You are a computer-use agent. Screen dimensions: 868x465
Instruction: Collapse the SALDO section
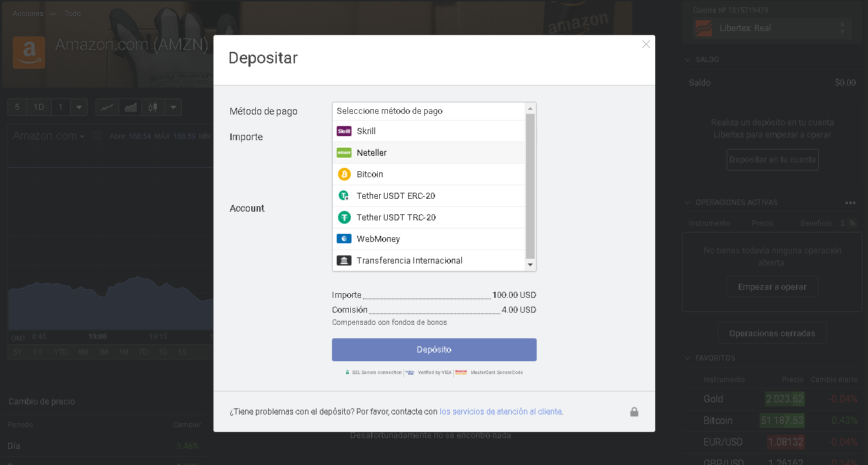[x=688, y=60]
